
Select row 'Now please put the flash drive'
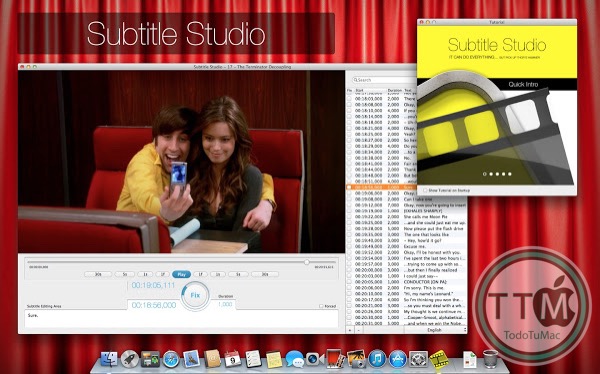coord(407,229)
